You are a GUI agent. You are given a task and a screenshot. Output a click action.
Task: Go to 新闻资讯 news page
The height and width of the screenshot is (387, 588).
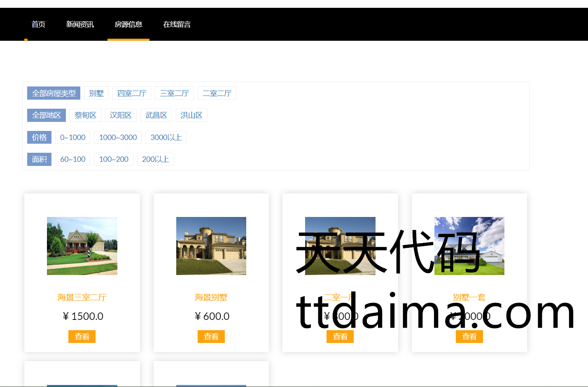click(80, 24)
